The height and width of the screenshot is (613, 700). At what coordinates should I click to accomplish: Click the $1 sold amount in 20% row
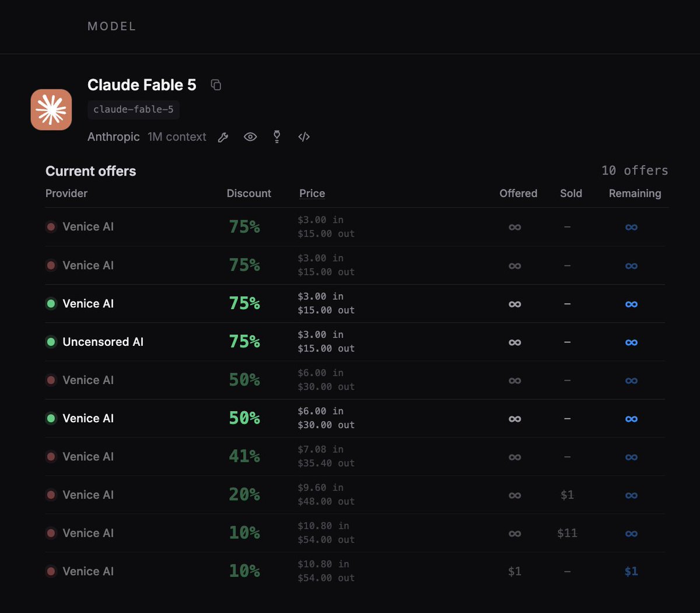[567, 495]
